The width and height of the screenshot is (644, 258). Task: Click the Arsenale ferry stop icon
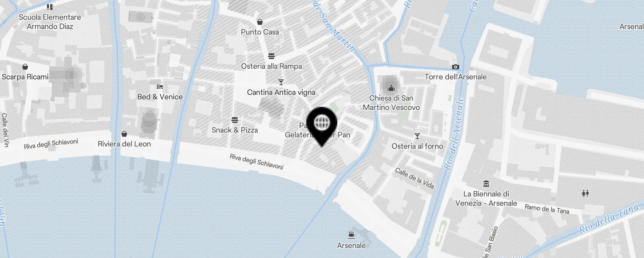click(351, 235)
